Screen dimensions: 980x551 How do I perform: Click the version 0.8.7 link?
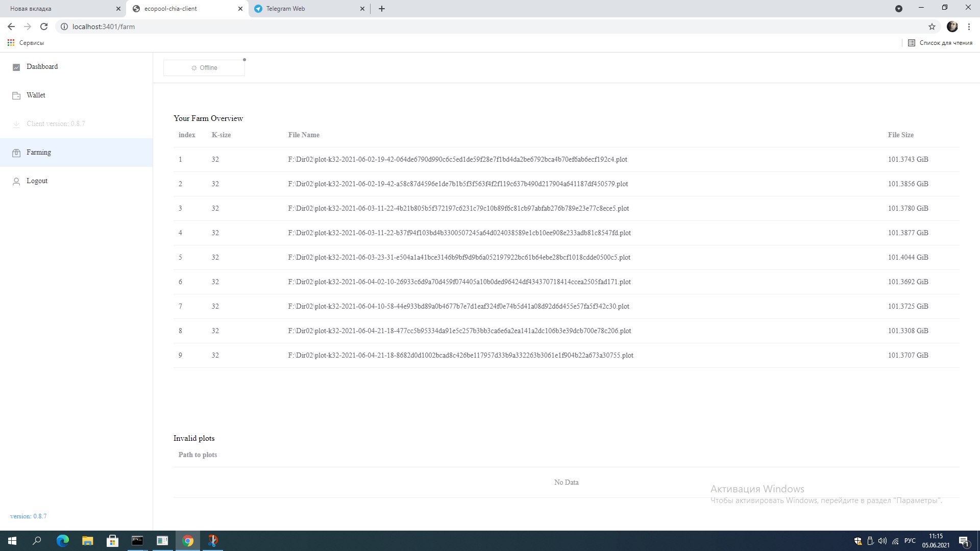tap(28, 516)
